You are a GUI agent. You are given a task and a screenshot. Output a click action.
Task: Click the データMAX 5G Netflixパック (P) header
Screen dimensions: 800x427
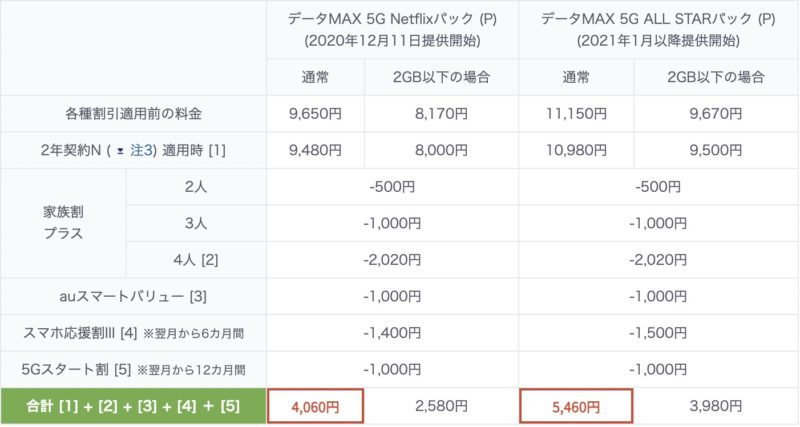coord(392,30)
